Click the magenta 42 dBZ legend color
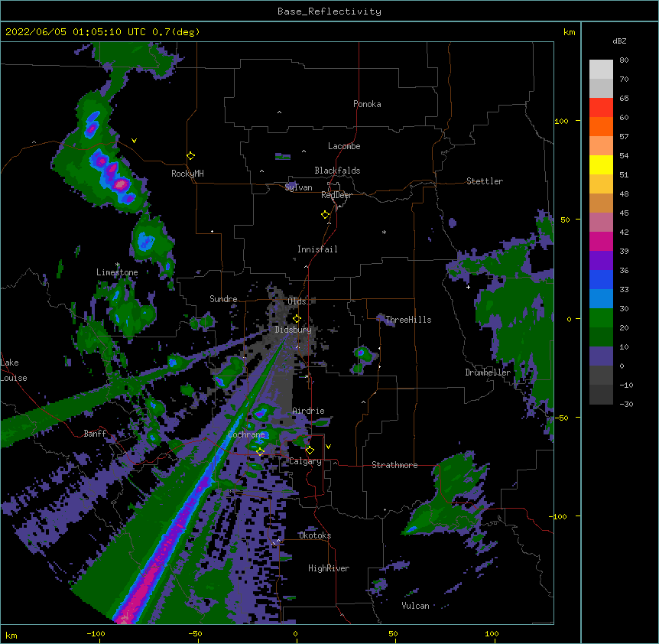This screenshot has width=659, height=644. click(x=601, y=241)
